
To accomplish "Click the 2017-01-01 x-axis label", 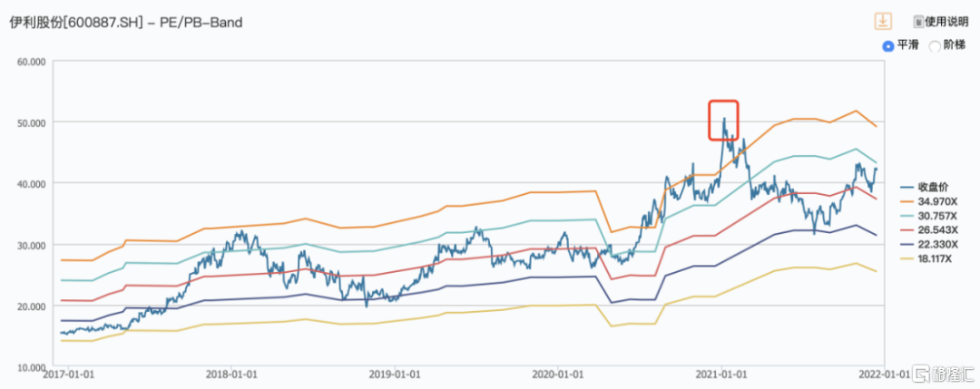I will pyautogui.click(x=68, y=375).
